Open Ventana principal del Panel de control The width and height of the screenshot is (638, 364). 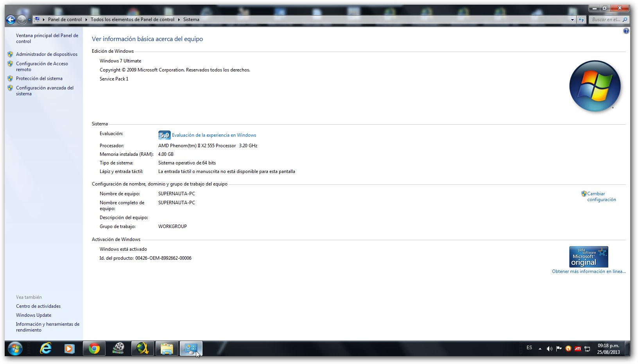[x=47, y=38]
